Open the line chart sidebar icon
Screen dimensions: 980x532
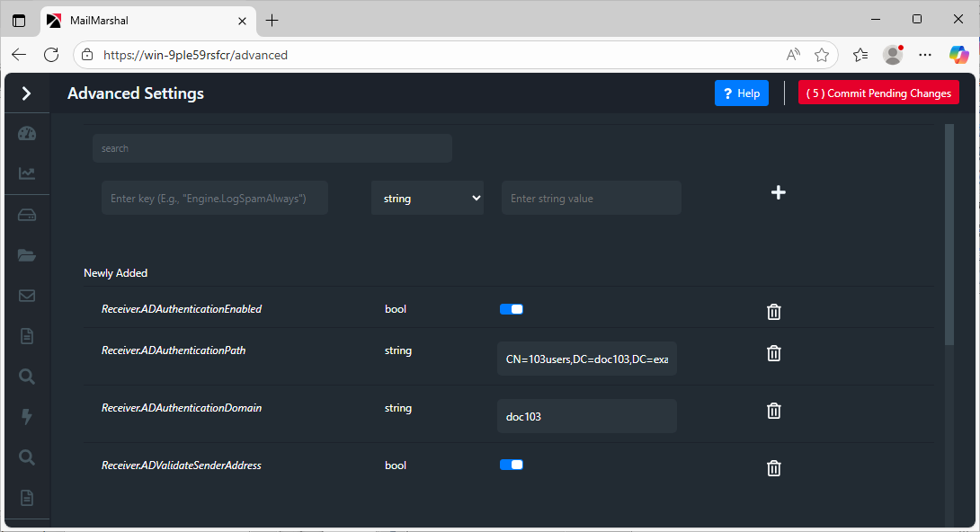[27, 173]
